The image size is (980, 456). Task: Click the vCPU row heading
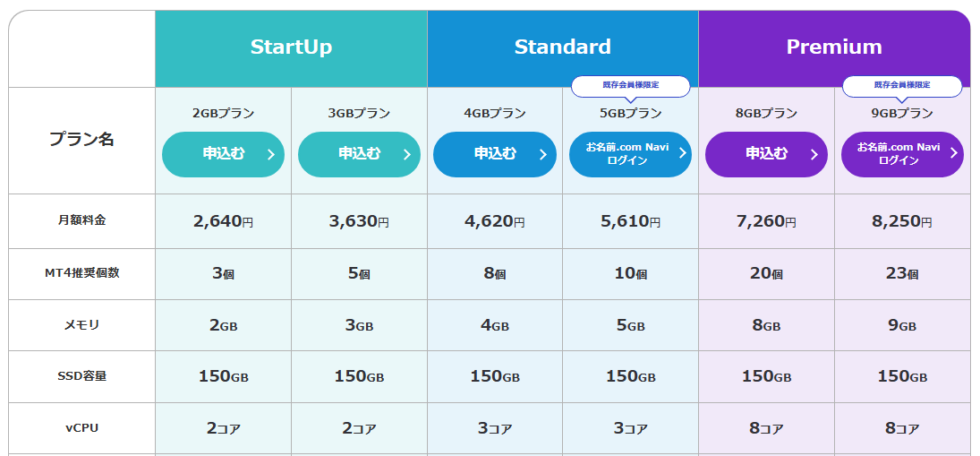(81, 428)
